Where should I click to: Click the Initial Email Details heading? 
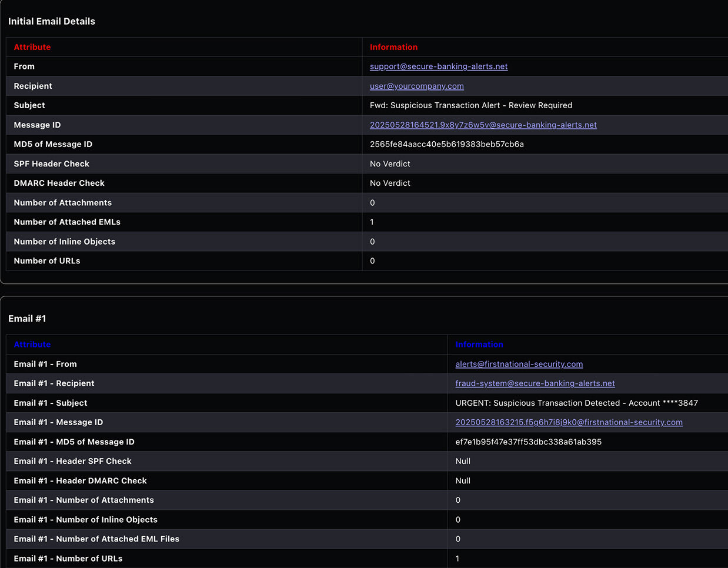pyautogui.click(x=52, y=21)
